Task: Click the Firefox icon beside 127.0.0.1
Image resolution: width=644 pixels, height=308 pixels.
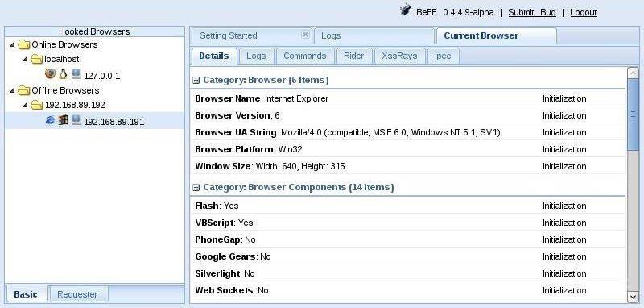Action: [50, 73]
